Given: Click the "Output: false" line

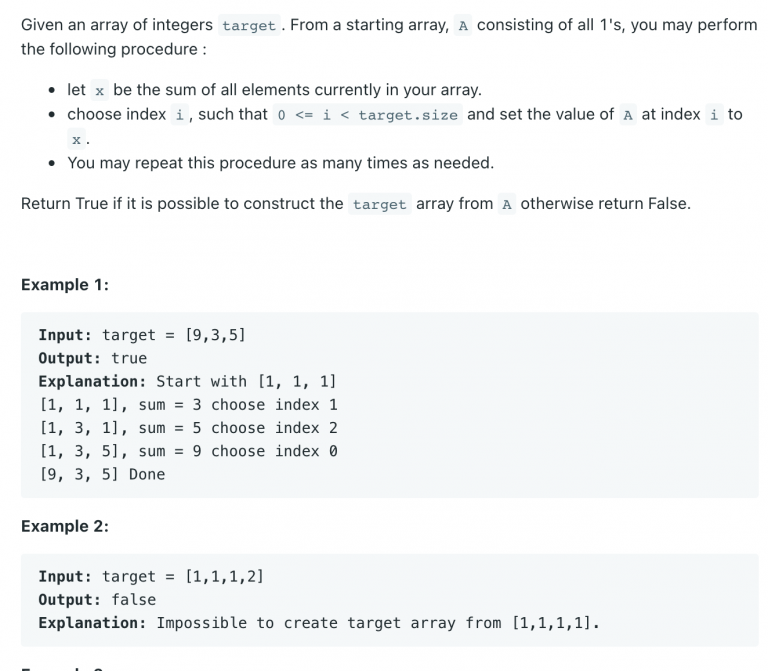Looking at the screenshot, I should [97, 599].
